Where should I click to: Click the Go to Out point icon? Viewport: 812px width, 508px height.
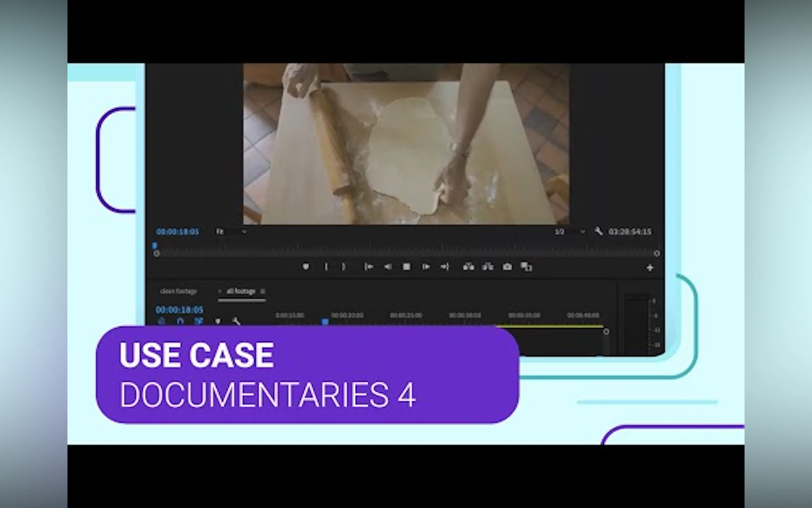click(445, 267)
